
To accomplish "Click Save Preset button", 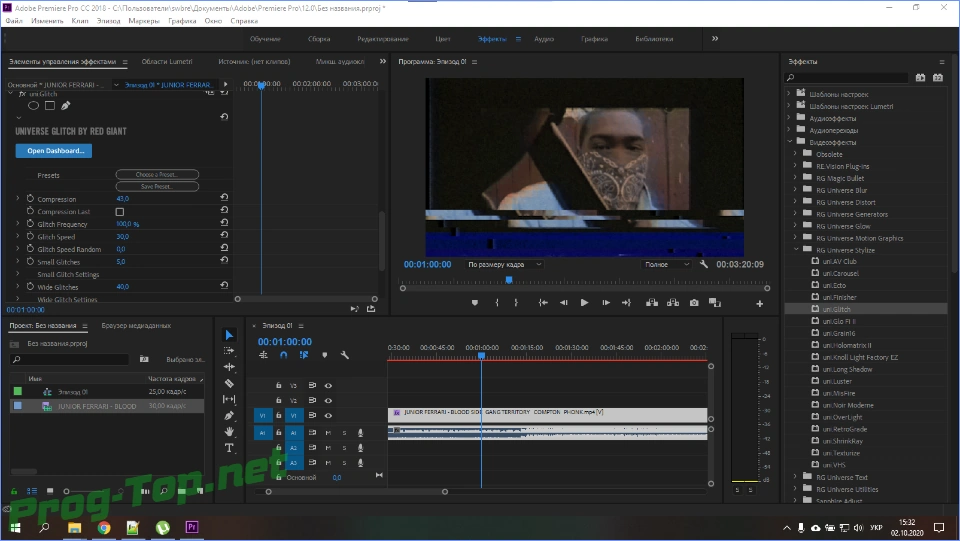I will tap(157, 186).
